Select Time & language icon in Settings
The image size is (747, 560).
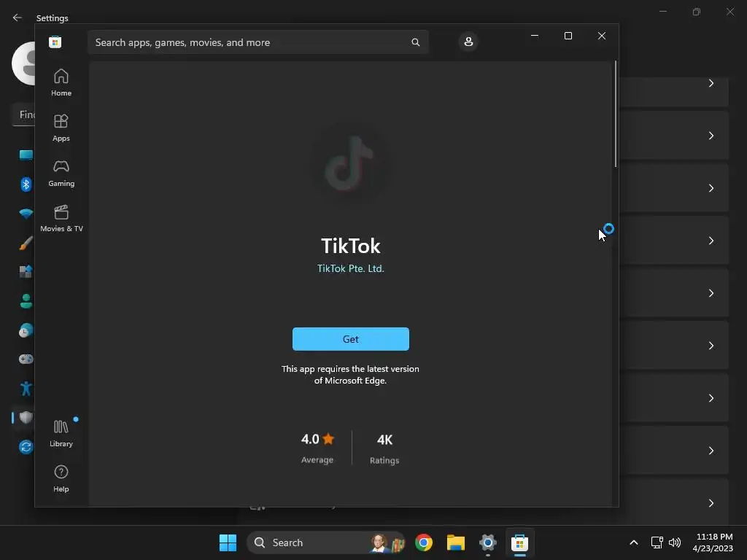[26, 330]
